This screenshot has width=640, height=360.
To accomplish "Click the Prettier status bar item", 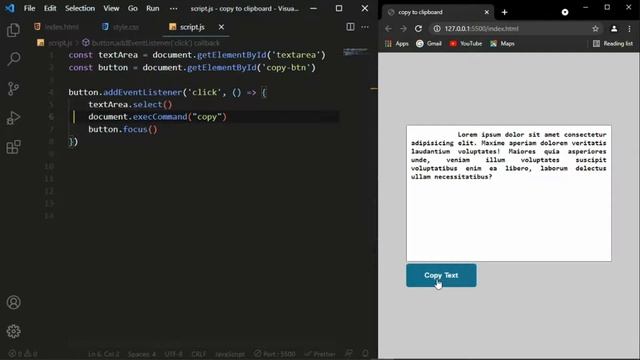I will tap(320, 354).
